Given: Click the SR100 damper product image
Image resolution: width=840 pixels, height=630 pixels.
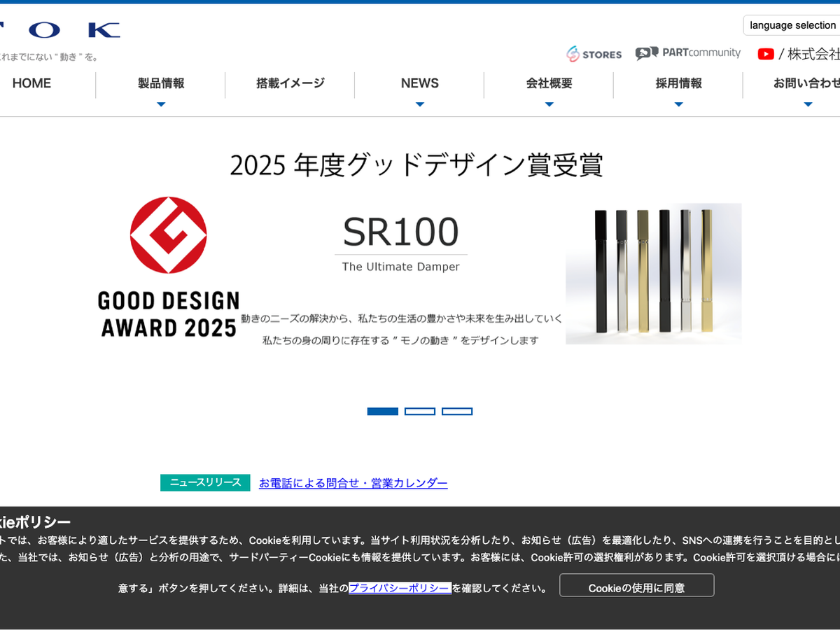Looking at the screenshot, I should point(653,274).
